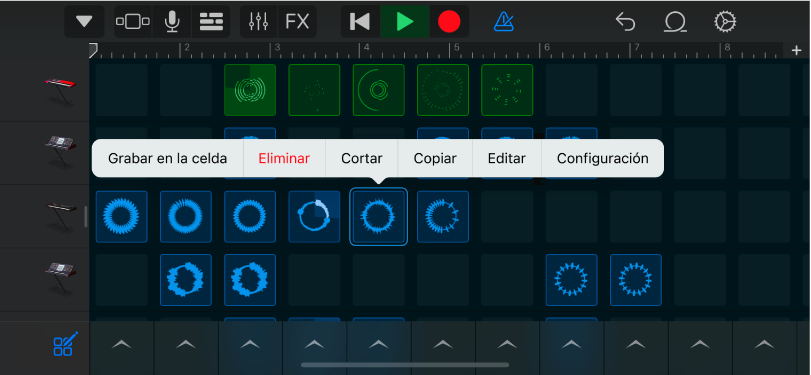Image resolution: width=811 pixels, height=375 pixels.
Task: Trigger column 1 with its chevron
Action: tap(122, 344)
